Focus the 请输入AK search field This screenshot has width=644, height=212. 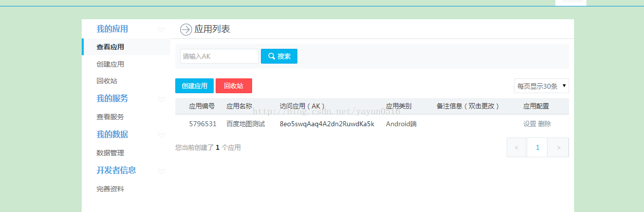coord(220,56)
